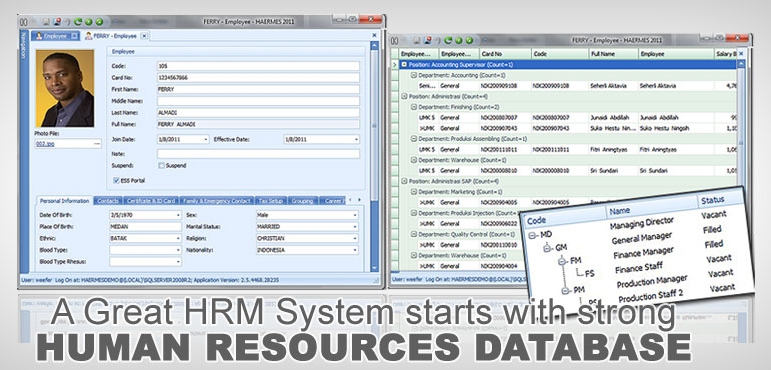
Task: Collapse the Department: Finishing group
Action: [x=414, y=107]
